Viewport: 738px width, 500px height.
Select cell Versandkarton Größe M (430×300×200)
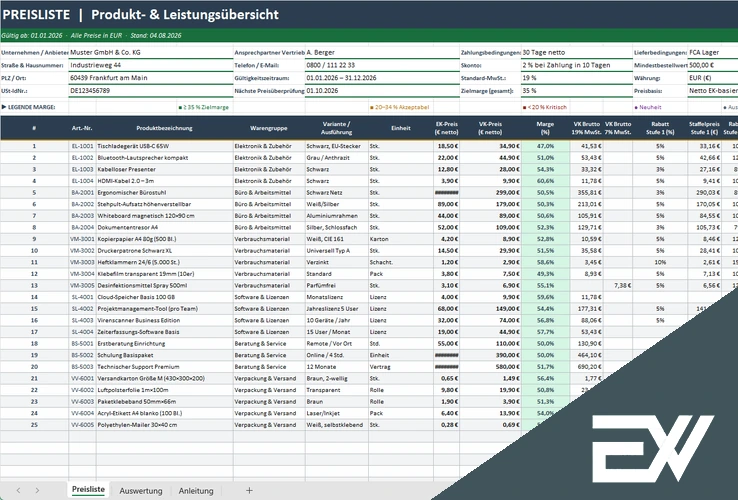[x=165, y=379]
